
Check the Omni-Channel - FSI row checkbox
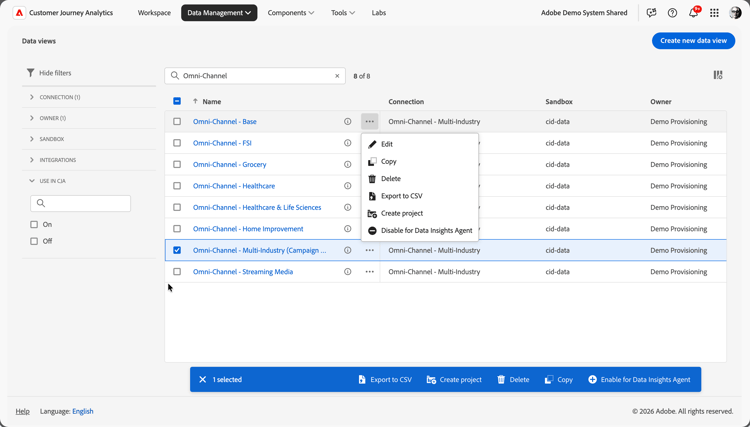[177, 143]
